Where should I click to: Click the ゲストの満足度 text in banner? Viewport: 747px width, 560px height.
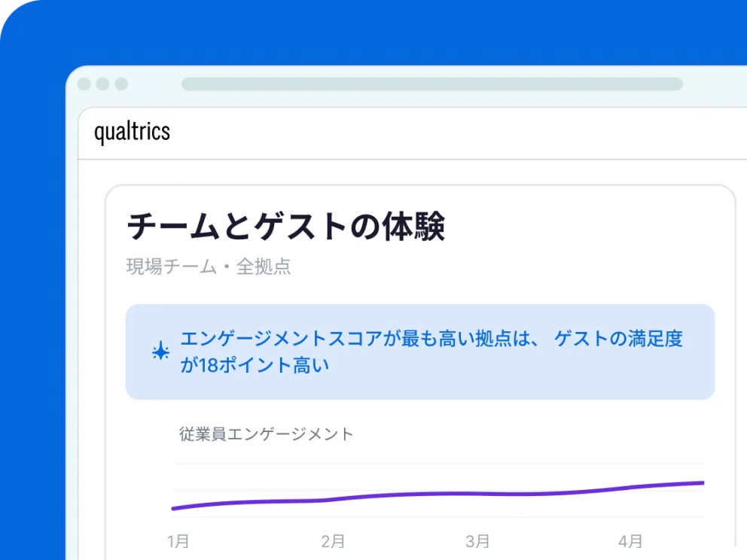point(618,339)
